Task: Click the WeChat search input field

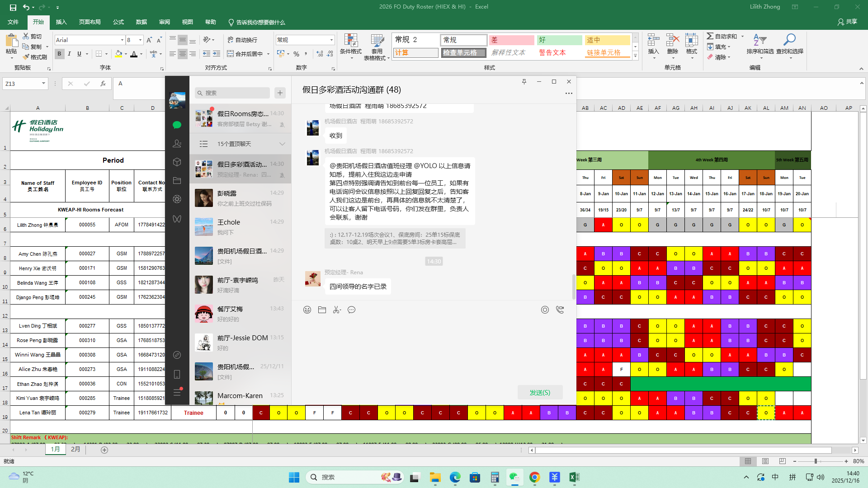Action: pyautogui.click(x=235, y=93)
